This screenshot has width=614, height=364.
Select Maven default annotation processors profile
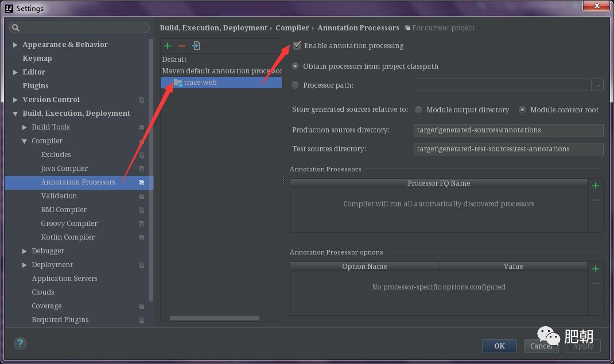click(x=221, y=71)
